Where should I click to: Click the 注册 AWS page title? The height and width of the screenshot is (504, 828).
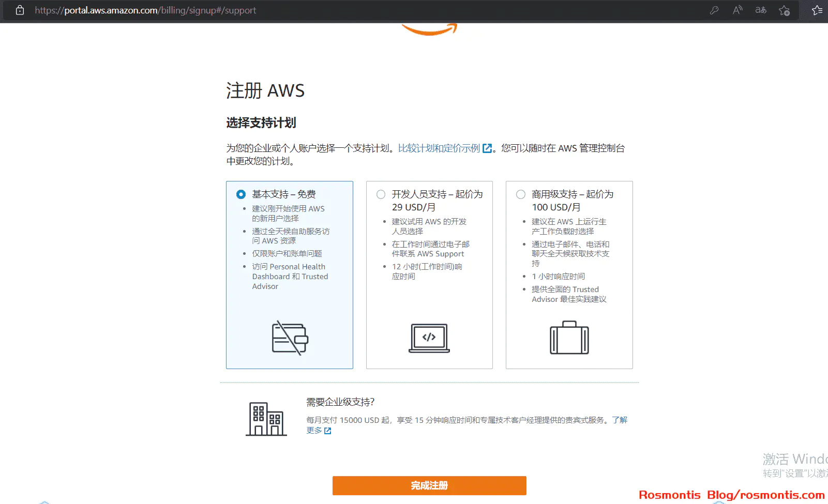[265, 90]
